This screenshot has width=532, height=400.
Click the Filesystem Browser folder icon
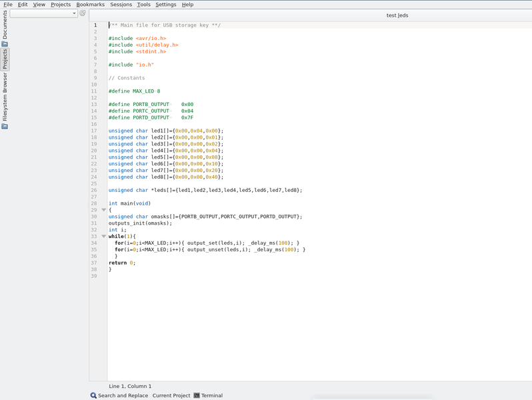point(5,126)
